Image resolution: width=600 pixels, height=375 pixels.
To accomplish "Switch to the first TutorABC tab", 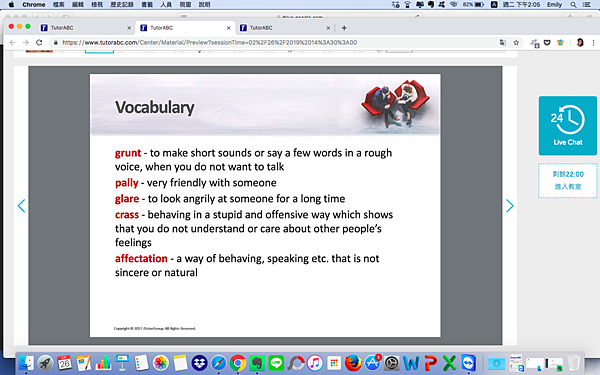I will tap(85, 28).
